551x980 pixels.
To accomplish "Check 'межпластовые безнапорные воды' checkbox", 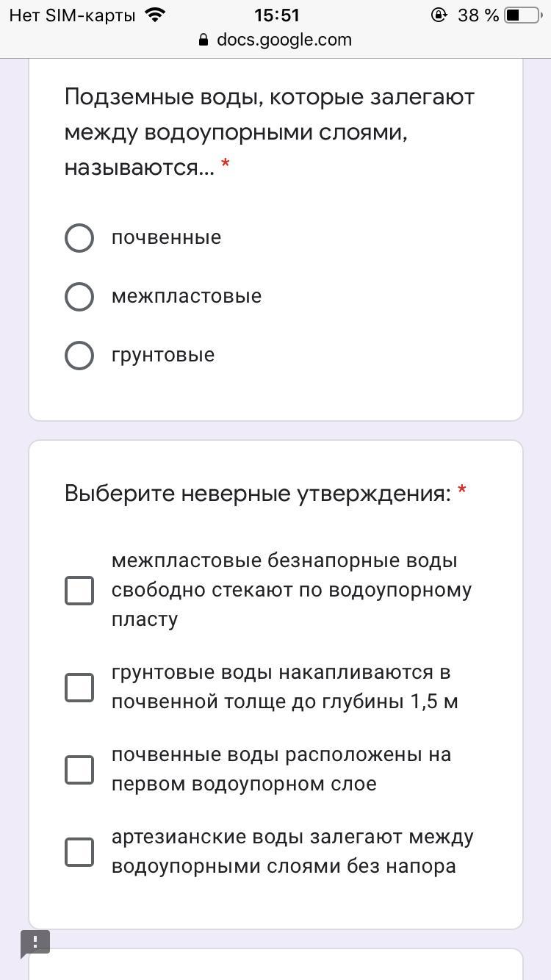I will coord(79,591).
